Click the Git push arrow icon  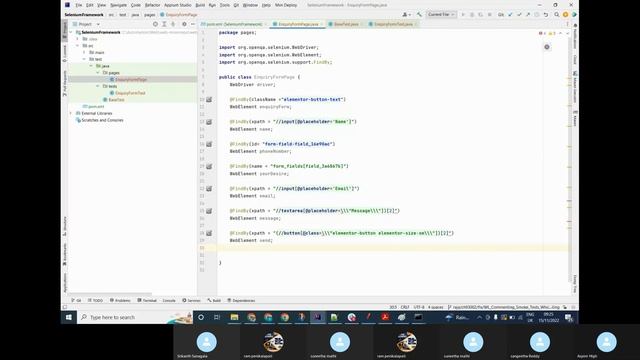coord(528,15)
